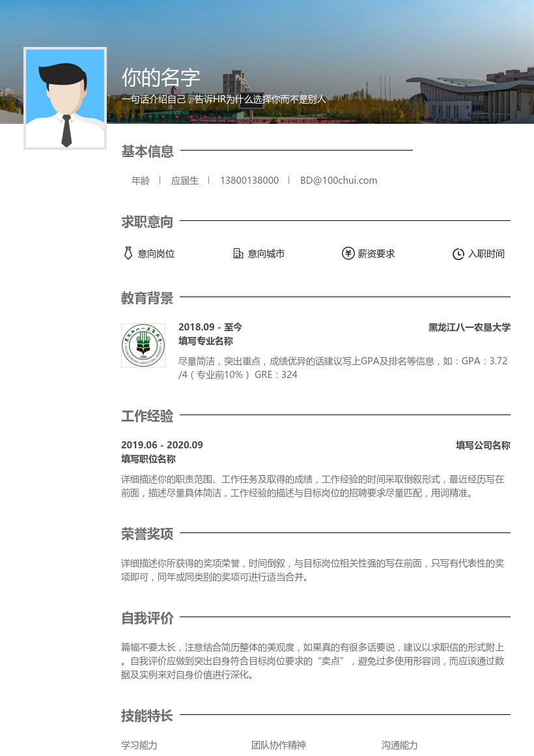Select the 团队协作精神 skill label

(279, 745)
